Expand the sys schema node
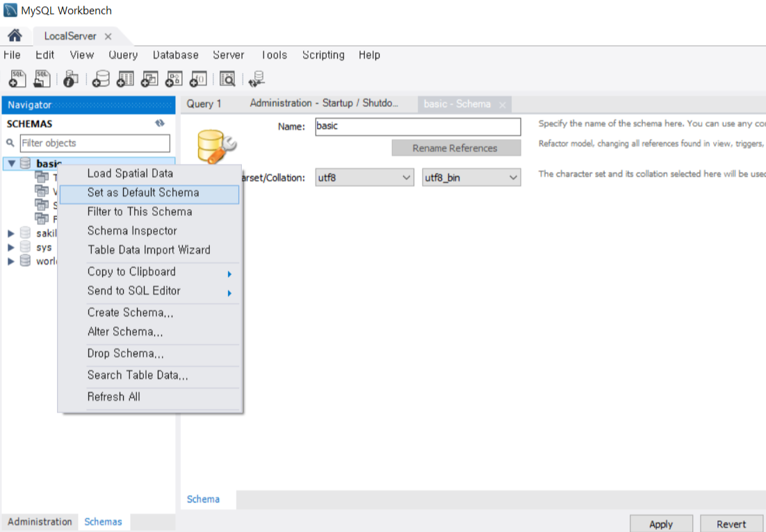 [x=10, y=247]
